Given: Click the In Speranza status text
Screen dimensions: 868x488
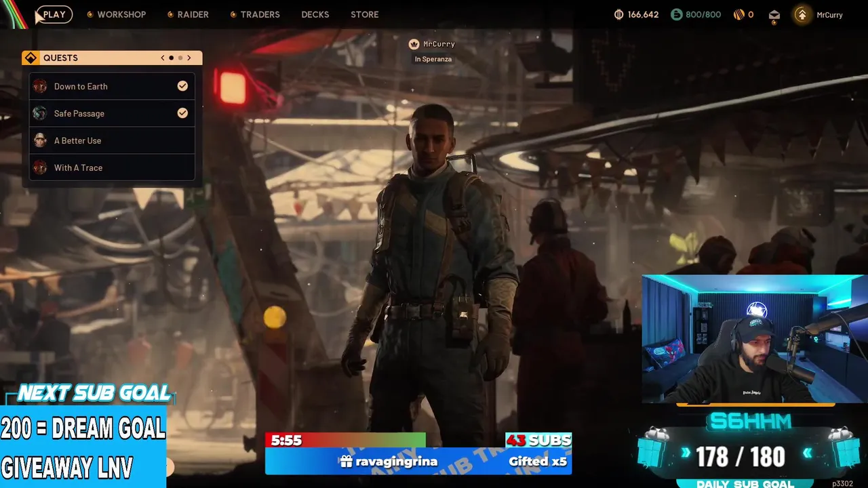Looking at the screenshot, I should pos(433,59).
